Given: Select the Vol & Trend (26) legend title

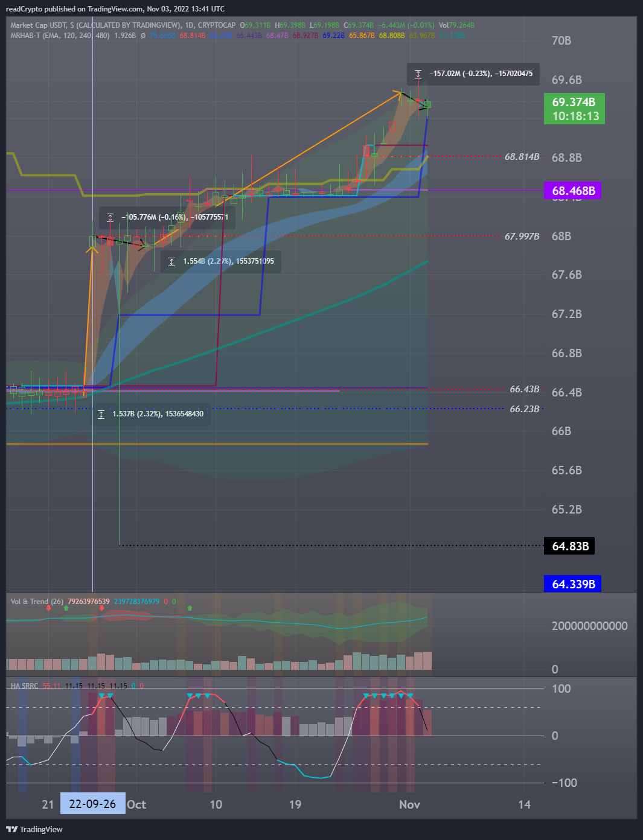Looking at the screenshot, I should click(37, 602).
